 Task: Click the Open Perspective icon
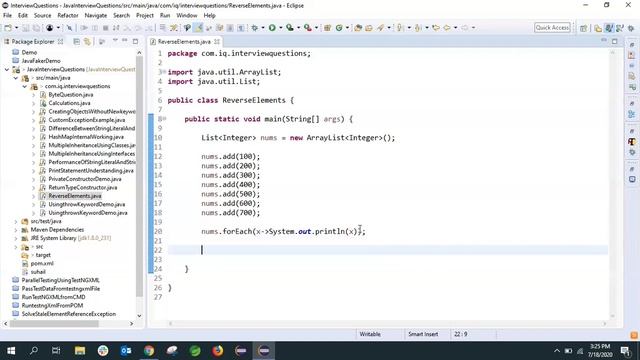pyautogui.click(x=583, y=28)
